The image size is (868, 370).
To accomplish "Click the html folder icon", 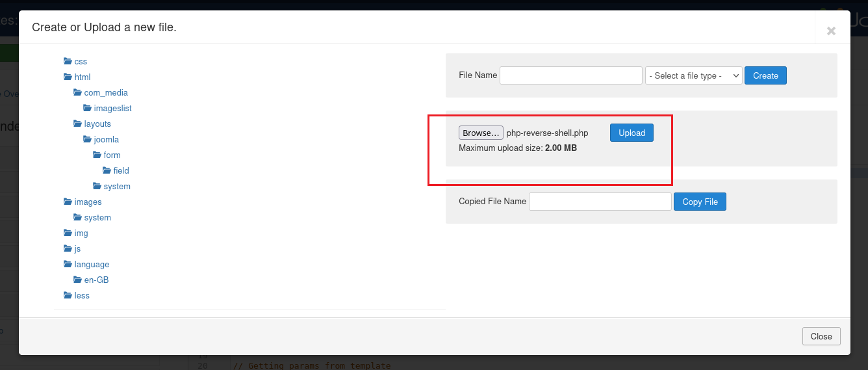I will click(68, 77).
